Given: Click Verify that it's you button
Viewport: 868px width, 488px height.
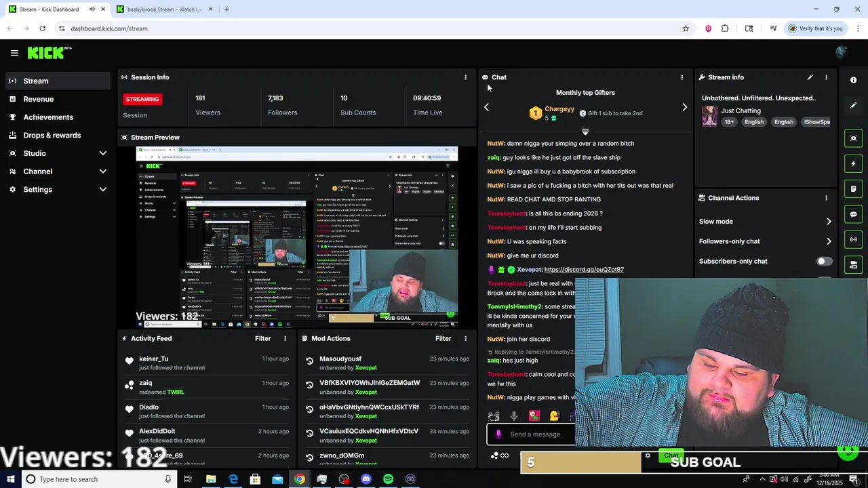Looking at the screenshot, I should pos(815,28).
